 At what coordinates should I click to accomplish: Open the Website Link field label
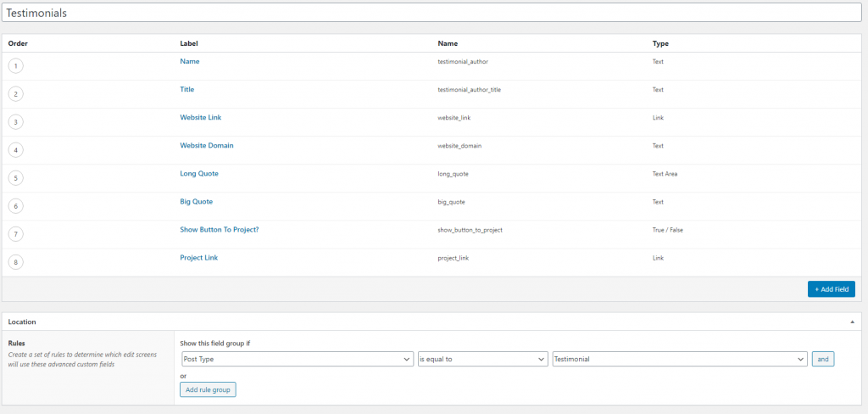tap(201, 117)
